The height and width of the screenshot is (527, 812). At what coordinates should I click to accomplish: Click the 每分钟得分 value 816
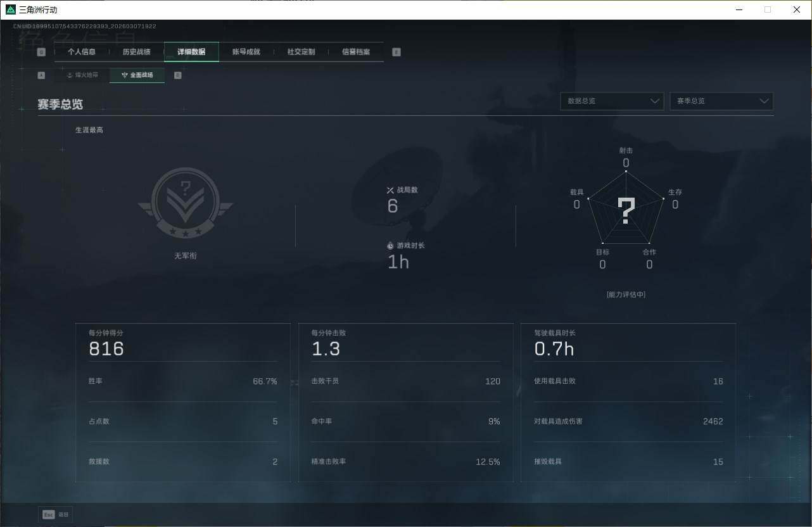coord(106,348)
